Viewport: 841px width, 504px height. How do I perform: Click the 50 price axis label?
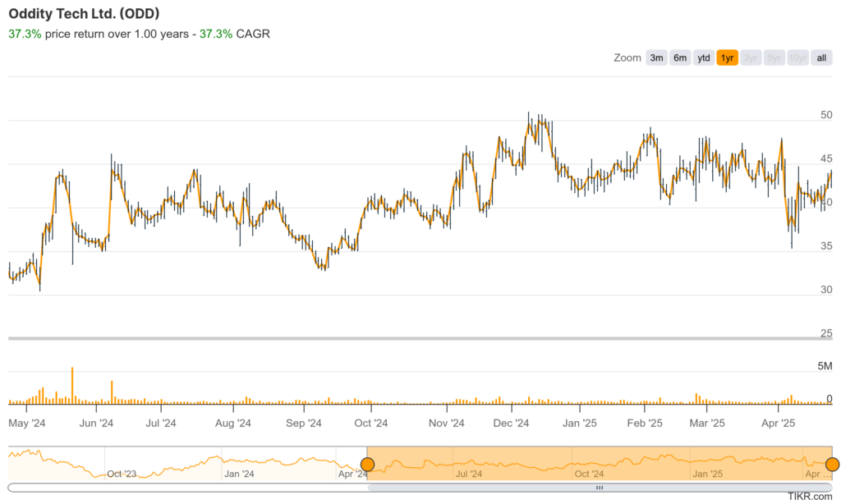(826, 115)
